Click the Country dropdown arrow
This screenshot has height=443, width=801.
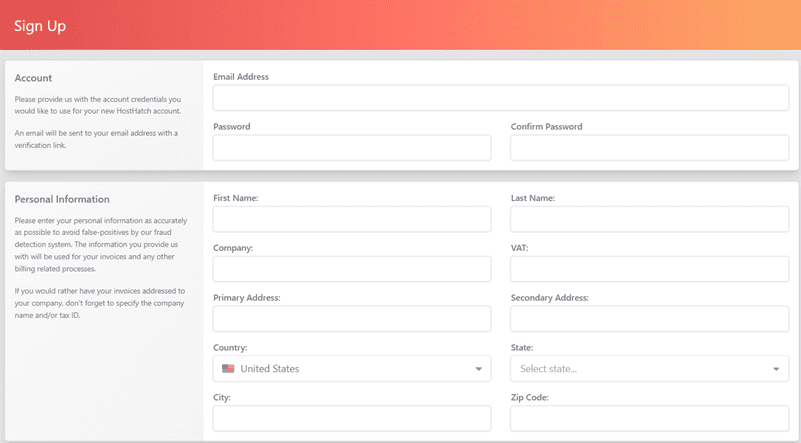coord(478,369)
